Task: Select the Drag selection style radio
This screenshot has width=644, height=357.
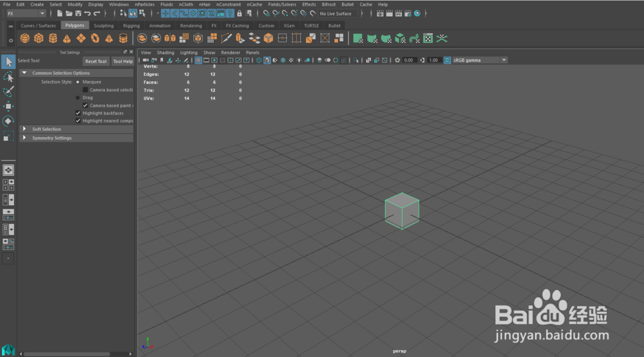Action: click(x=78, y=98)
